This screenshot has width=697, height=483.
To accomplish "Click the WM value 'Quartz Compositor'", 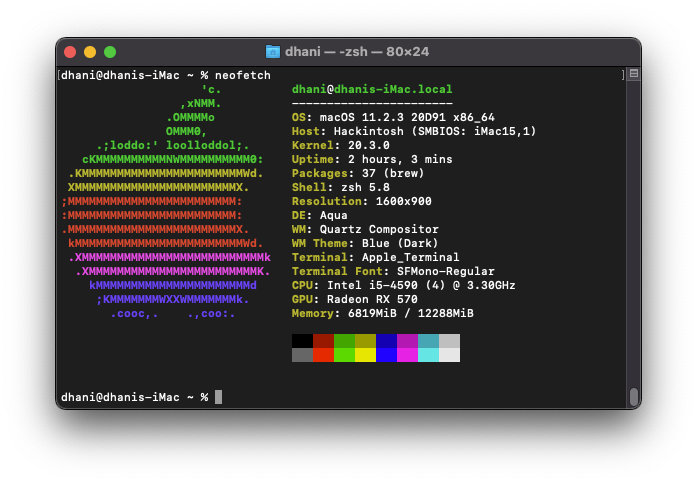I will (x=379, y=229).
